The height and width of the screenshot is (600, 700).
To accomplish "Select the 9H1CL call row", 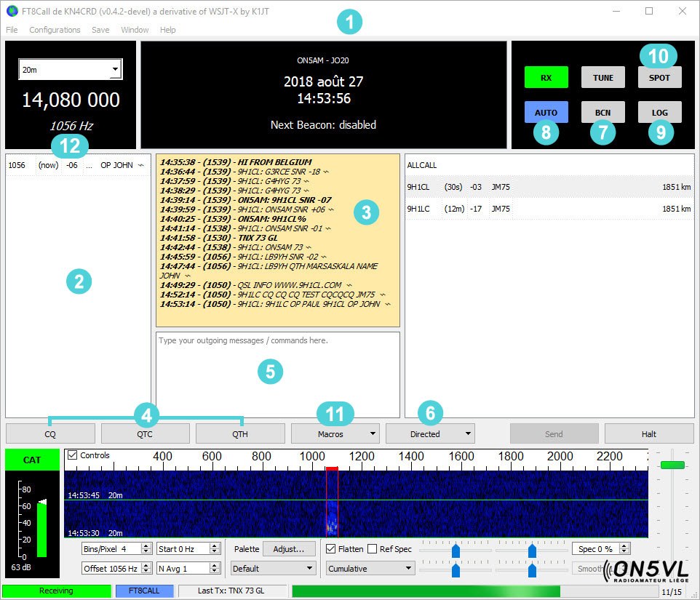I will tap(549, 187).
